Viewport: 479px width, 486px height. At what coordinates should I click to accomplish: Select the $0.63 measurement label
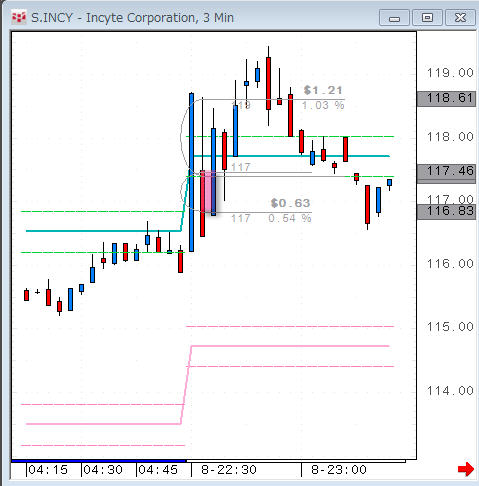point(290,203)
